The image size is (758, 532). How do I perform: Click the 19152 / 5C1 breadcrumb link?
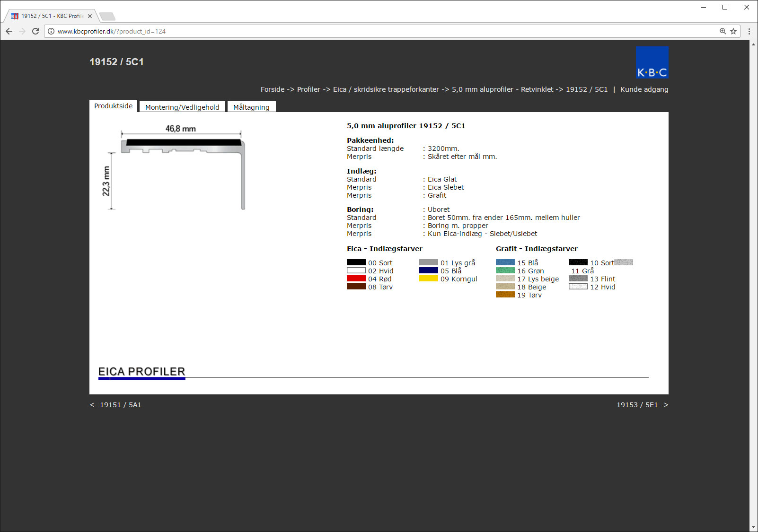point(587,89)
